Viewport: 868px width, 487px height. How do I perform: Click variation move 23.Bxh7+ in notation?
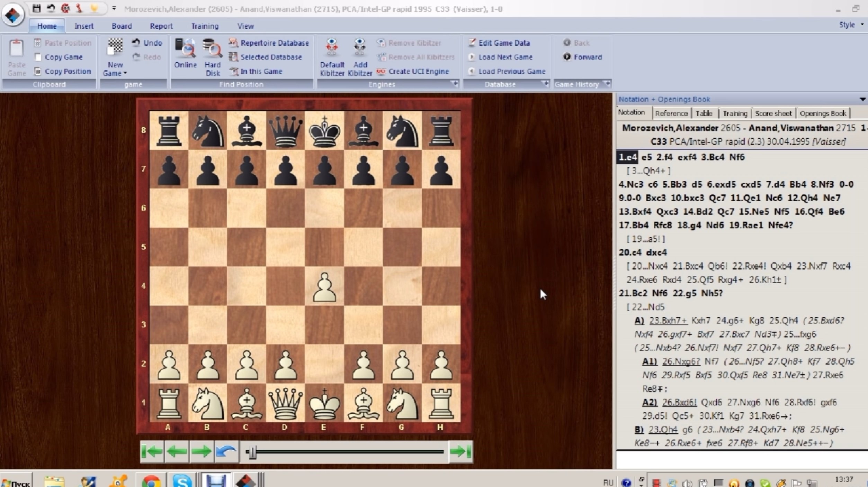point(668,321)
